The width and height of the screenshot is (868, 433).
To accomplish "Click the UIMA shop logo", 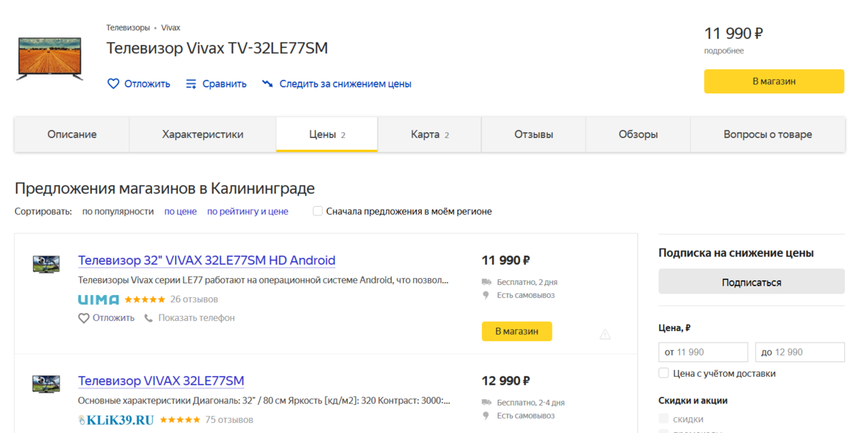I will (98, 299).
